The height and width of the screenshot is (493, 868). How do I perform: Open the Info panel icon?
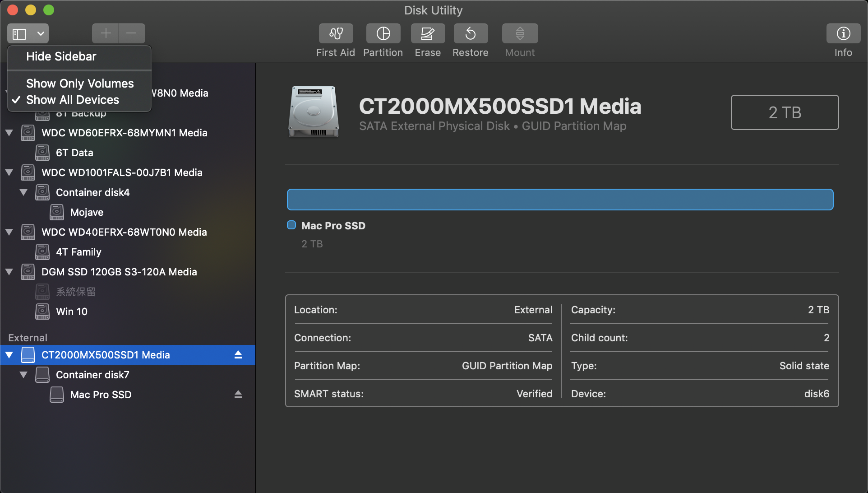[x=843, y=33]
